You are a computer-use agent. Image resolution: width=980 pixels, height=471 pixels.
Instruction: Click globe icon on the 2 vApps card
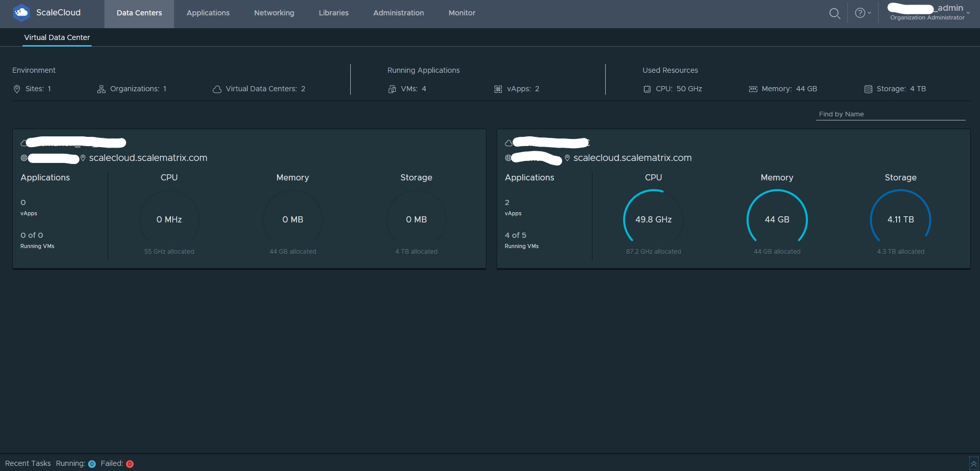tap(508, 158)
